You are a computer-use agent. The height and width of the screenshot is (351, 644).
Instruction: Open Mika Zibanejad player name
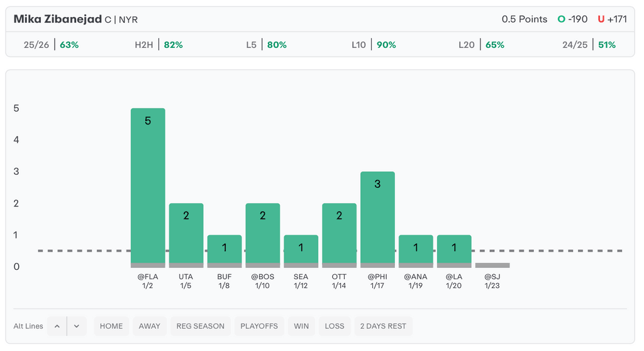[x=58, y=19]
